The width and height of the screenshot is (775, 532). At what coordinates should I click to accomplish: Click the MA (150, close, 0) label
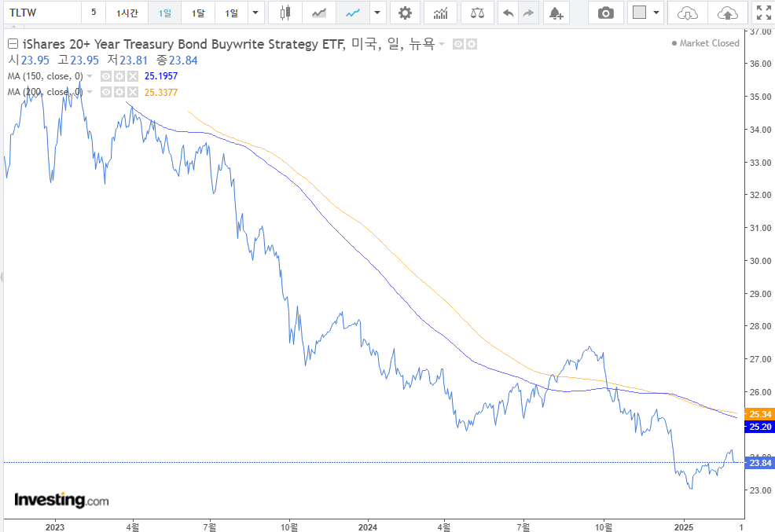pyautogui.click(x=45, y=76)
